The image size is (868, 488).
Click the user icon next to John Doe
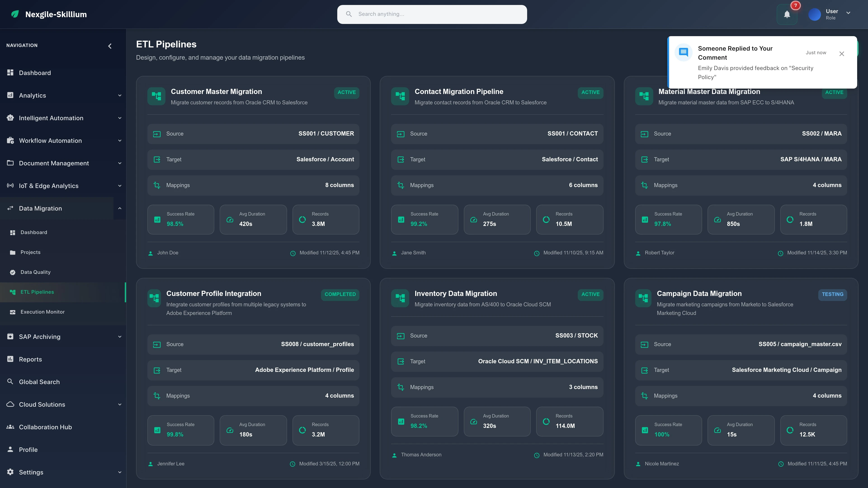click(151, 253)
